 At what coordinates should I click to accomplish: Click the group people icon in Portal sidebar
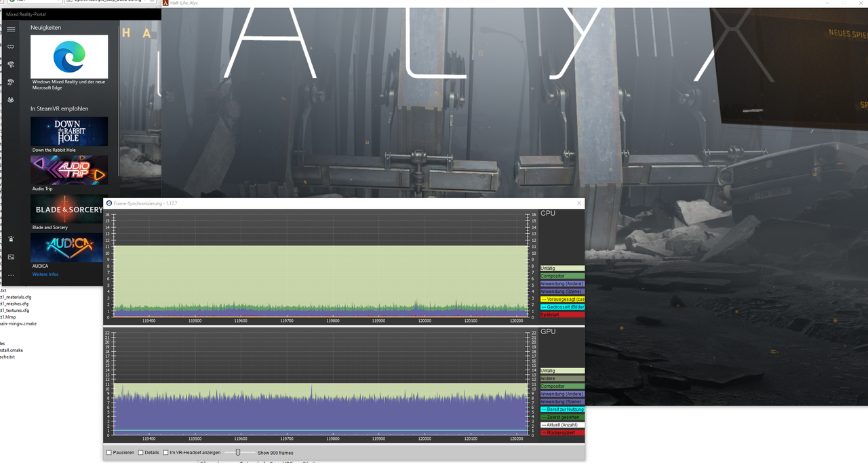pos(11,100)
